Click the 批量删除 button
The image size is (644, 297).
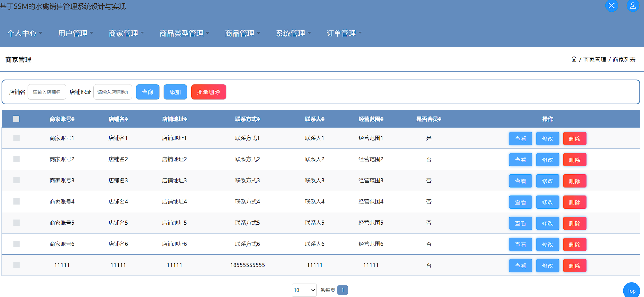coord(209,92)
